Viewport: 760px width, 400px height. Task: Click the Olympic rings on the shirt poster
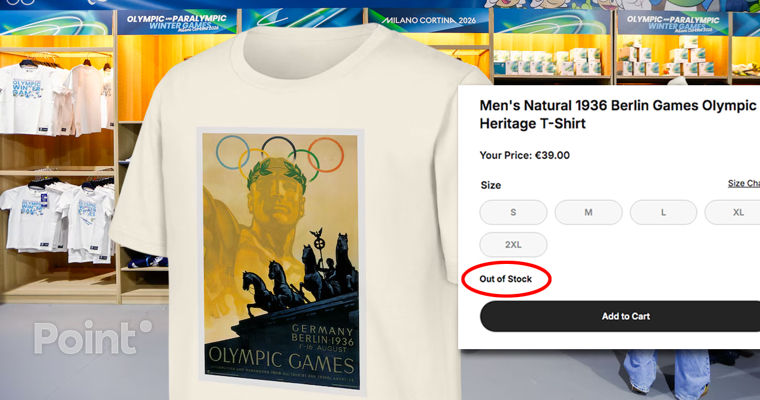pyautogui.click(x=280, y=153)
